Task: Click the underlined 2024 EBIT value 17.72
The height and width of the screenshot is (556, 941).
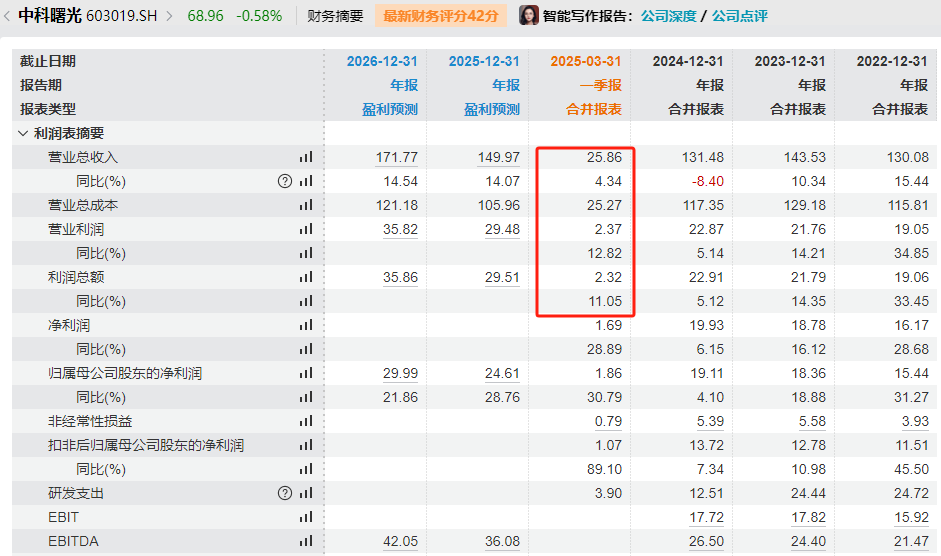Action: [x=706, y=517]
